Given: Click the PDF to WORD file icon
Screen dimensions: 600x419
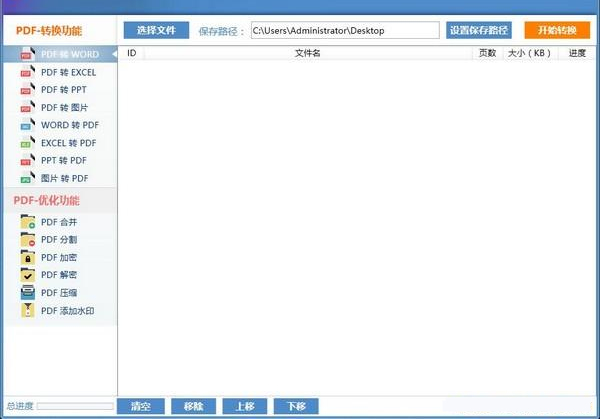Looking at the screenshot, I should [28, 54].
